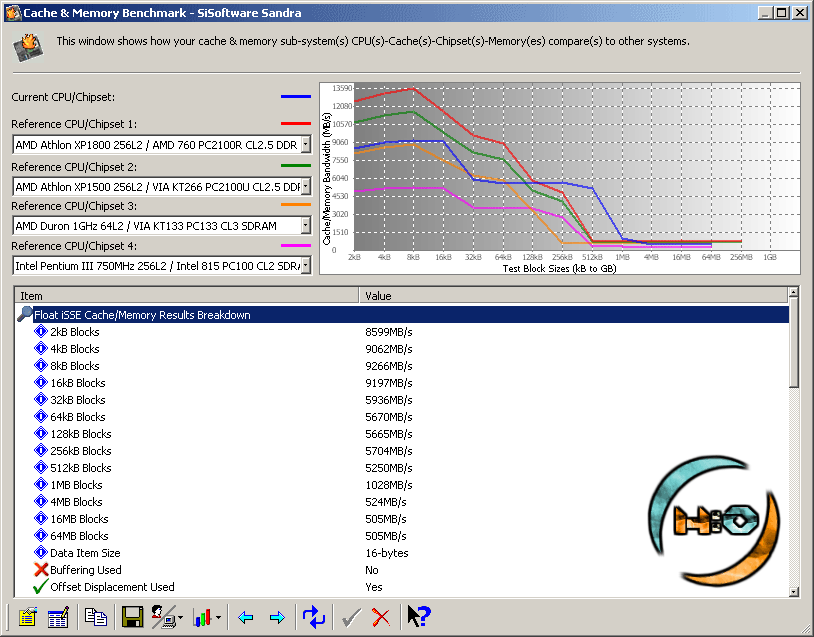Go back with the left arrow icon
814x637 pixels.
[x=245, y=617]
